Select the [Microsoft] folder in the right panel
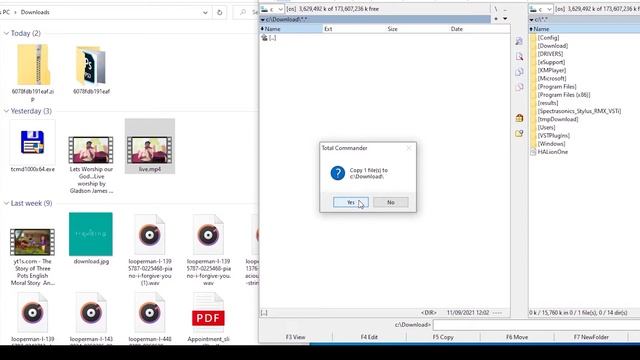 552,78
